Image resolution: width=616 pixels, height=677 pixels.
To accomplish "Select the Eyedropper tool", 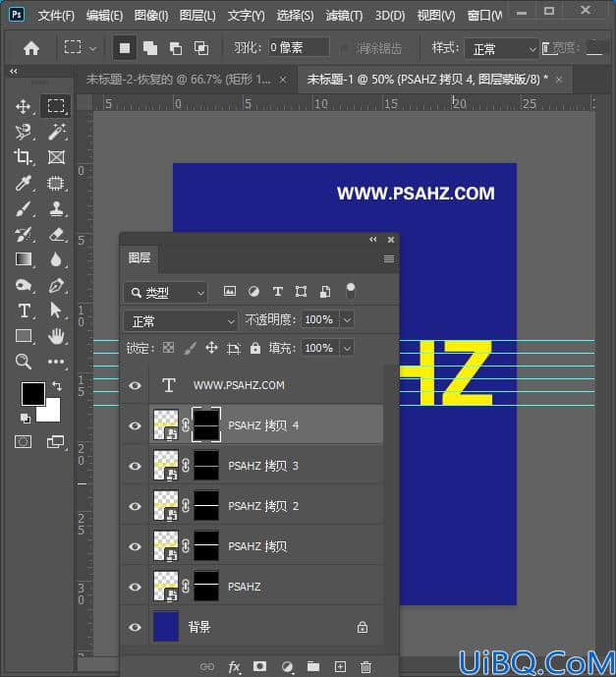I will (23, 183).
